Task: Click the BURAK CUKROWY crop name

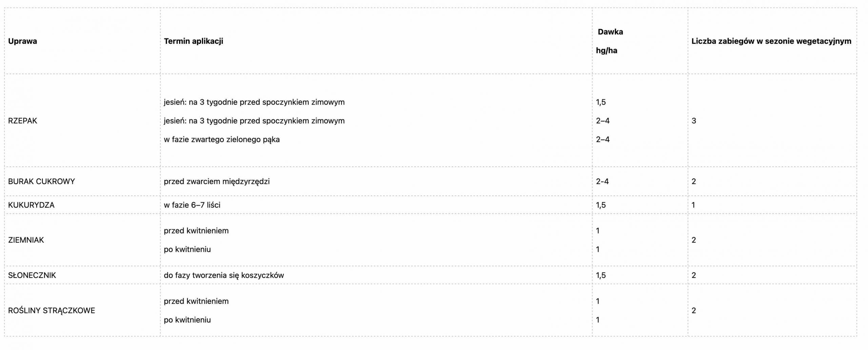Action: [41, 181]
